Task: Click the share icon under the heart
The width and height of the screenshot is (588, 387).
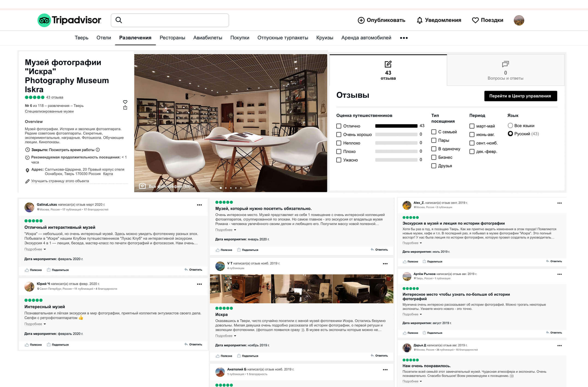Action: click(125, 108)
